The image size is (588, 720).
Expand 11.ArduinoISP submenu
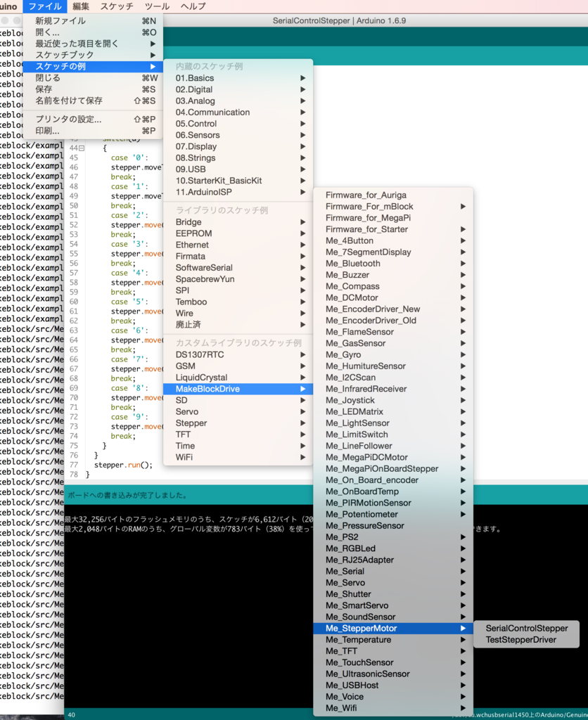point(238,192)
